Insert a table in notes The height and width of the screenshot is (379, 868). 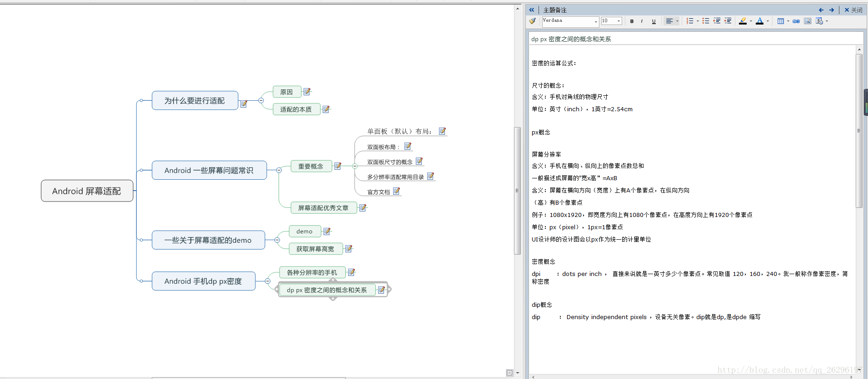pyautogui.click(x=781, y=21)
